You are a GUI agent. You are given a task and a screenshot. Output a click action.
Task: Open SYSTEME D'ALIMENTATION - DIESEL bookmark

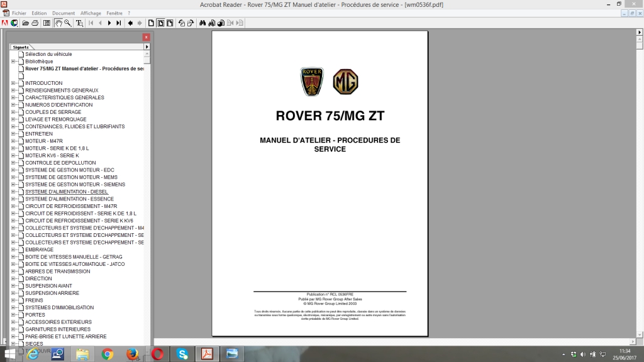[67, 192]
